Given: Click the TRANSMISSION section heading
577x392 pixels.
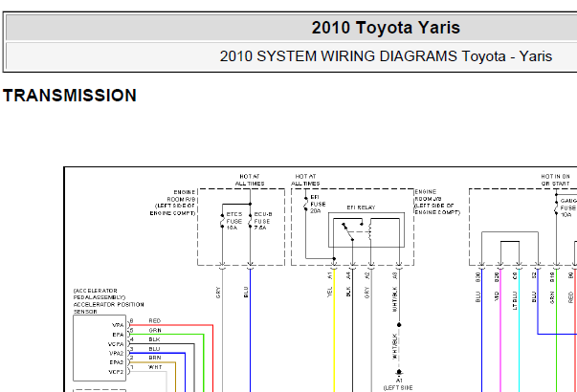Looking at the screenshot, I should pos(70,96).
